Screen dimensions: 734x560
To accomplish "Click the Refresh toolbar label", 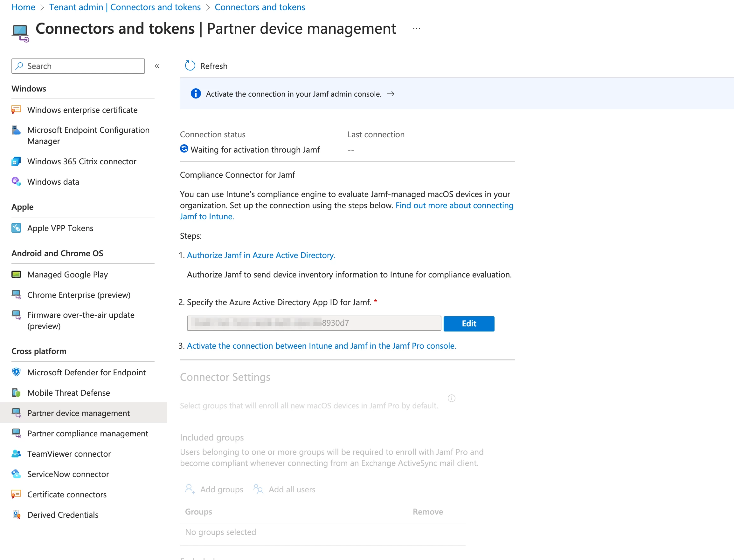I will point(214,66).
